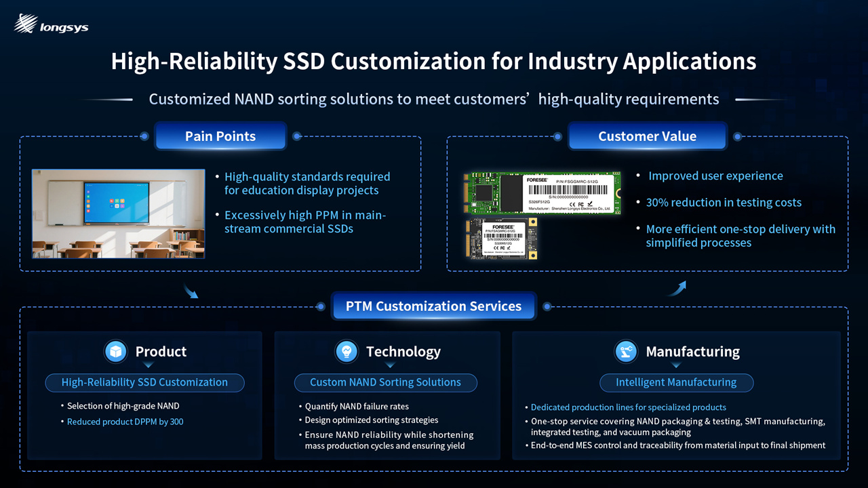Screen dimensions: 868x488
Task: Select the Customer Value label
Action: click(647, 136)
